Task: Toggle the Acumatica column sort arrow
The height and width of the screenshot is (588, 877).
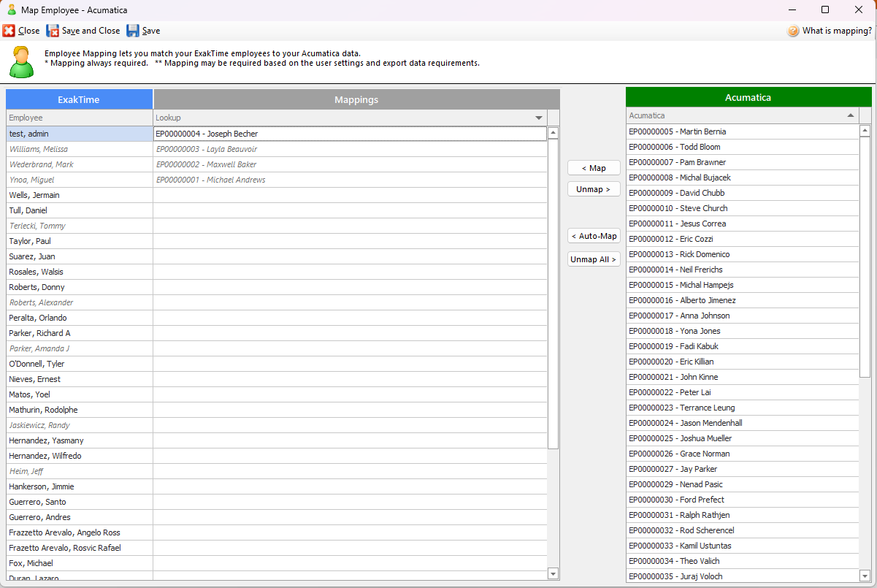Action: tap(851, 115)
